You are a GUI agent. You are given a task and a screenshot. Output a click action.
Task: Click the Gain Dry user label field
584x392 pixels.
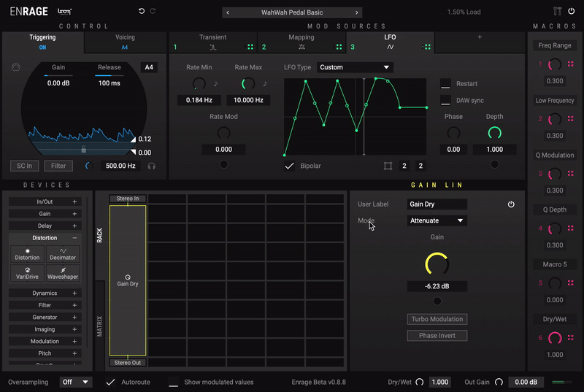click(x=437, y=204)
